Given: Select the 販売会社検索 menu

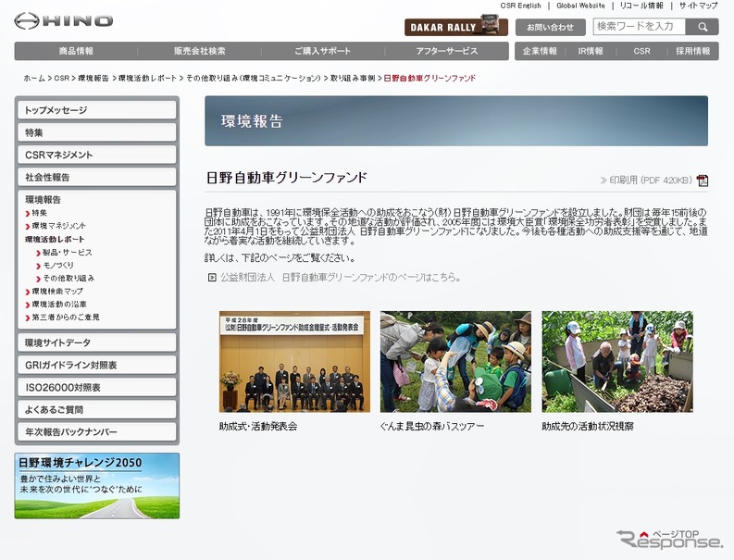Looking at the screenshot, I should pos(199,51).
